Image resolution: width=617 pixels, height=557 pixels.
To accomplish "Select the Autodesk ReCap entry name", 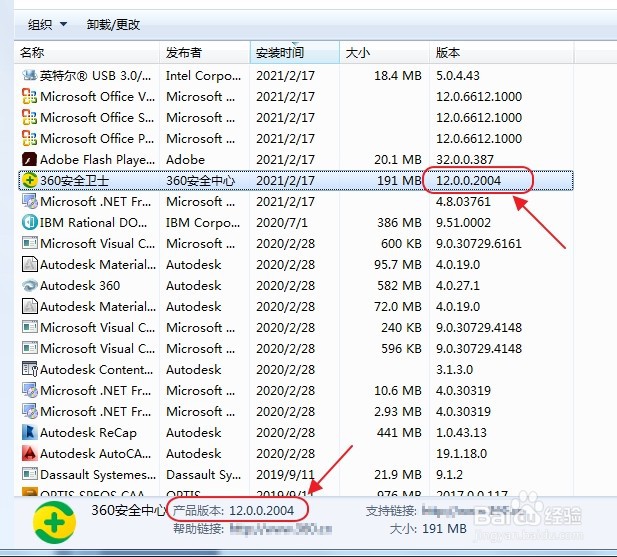I will [88, 432].
